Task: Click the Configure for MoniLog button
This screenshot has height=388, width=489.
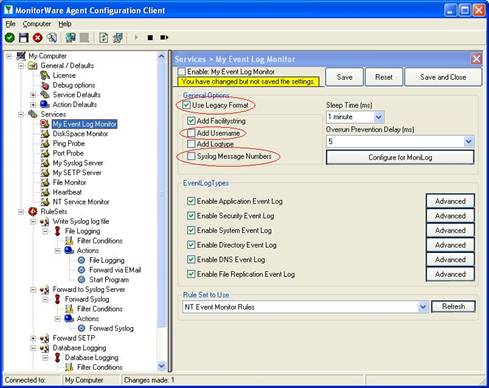Action: (400, 157)
